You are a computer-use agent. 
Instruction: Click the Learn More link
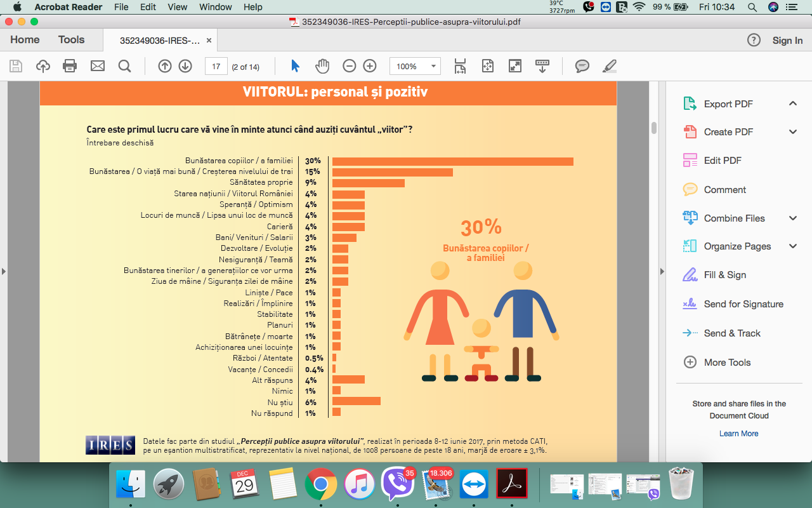(x=738, y=434)
